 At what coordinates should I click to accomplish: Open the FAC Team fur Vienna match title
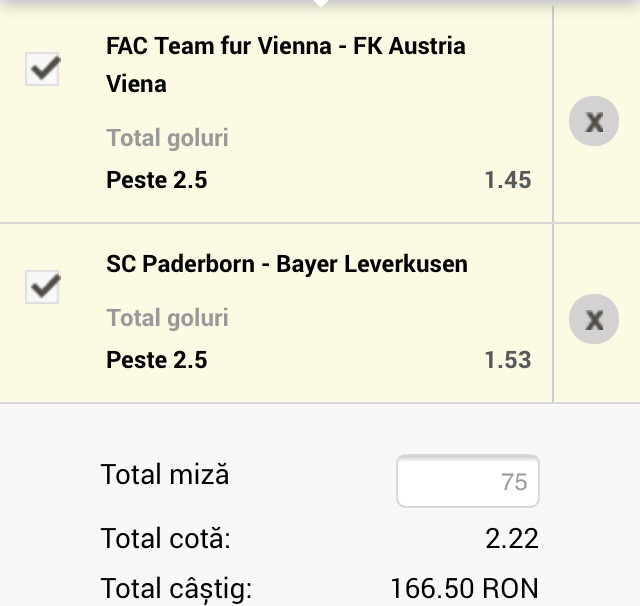(286, 64)
